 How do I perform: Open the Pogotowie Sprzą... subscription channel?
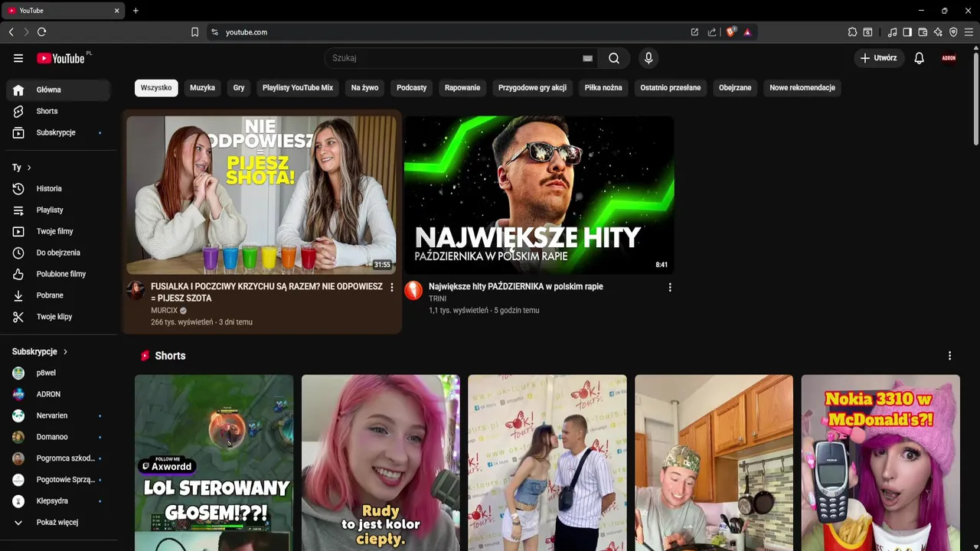coord(58,480)
